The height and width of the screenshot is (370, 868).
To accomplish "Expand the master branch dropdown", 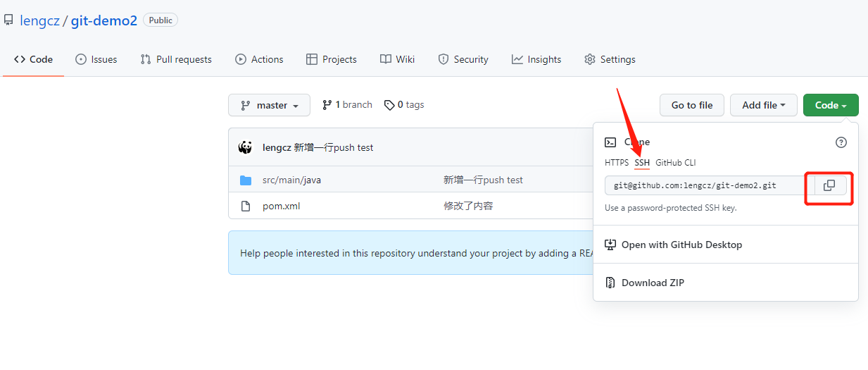I will (x=269, y=105).
